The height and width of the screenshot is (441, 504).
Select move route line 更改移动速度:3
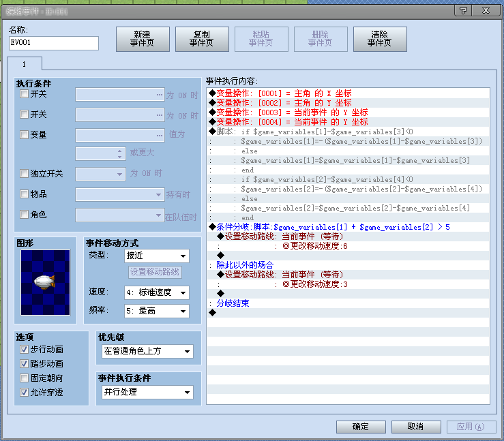point(348,284)
